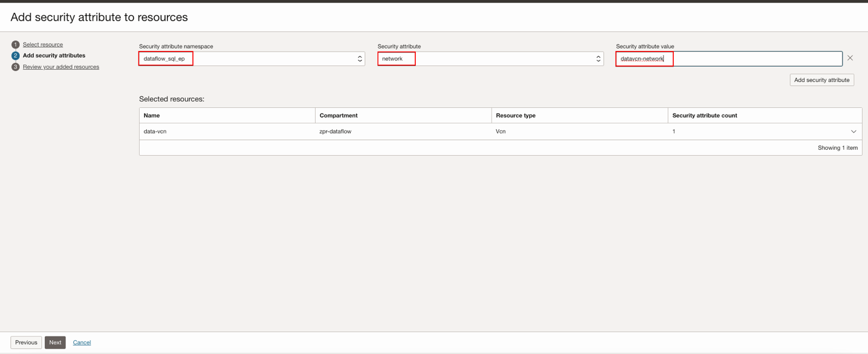Click the namespace dropdown up-down arrows
868x354 pixels.
click(360, 59)
